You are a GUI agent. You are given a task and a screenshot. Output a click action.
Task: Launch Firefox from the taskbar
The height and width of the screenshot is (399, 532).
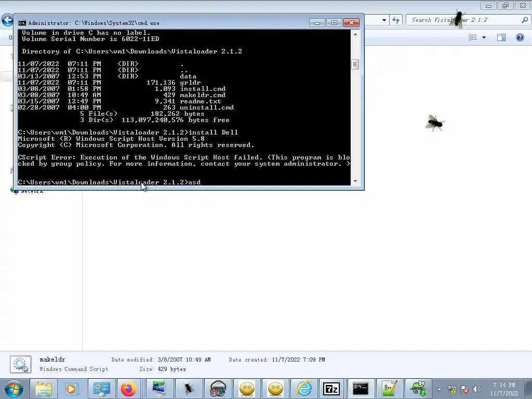128,389
